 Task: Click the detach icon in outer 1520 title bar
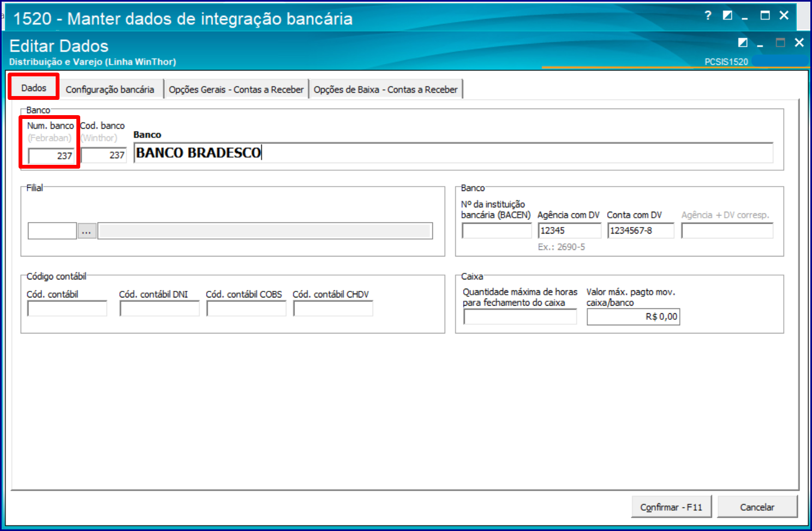coord(727,15)
